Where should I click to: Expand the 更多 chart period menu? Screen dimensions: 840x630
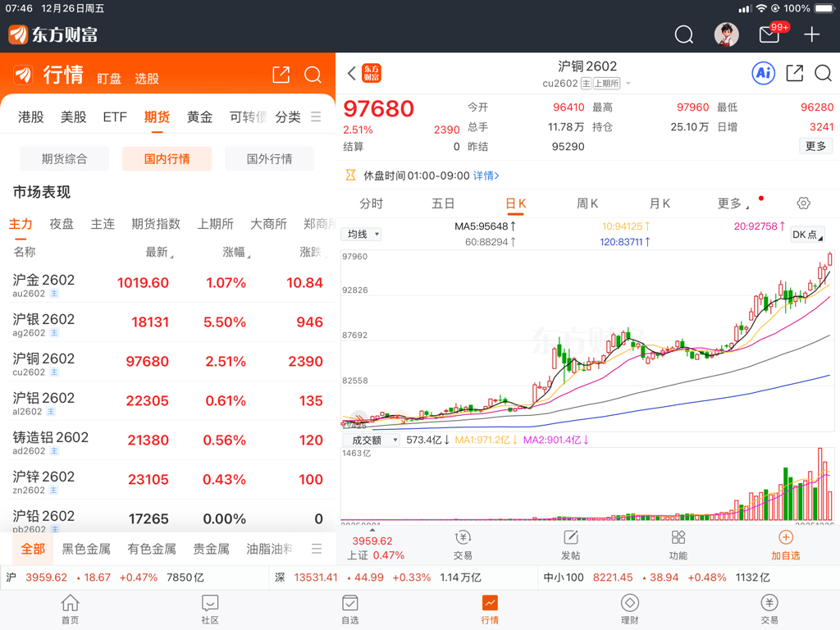click(733, 203)
